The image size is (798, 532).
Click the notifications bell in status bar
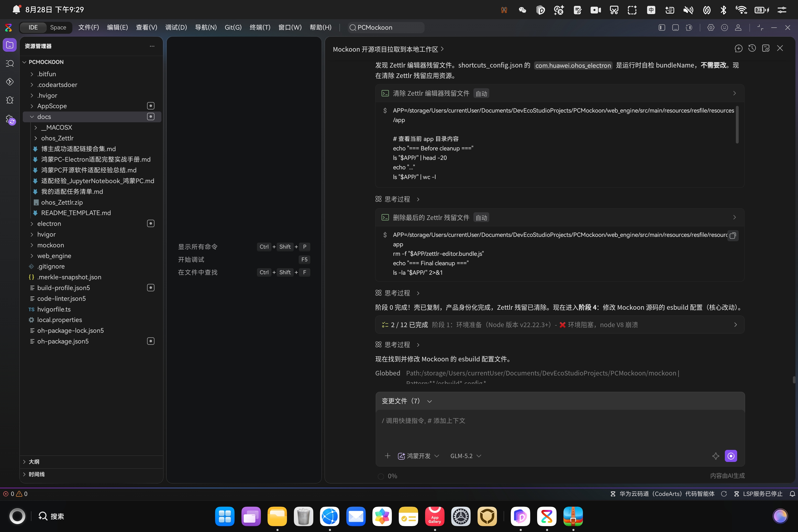[x=792, y=494]
